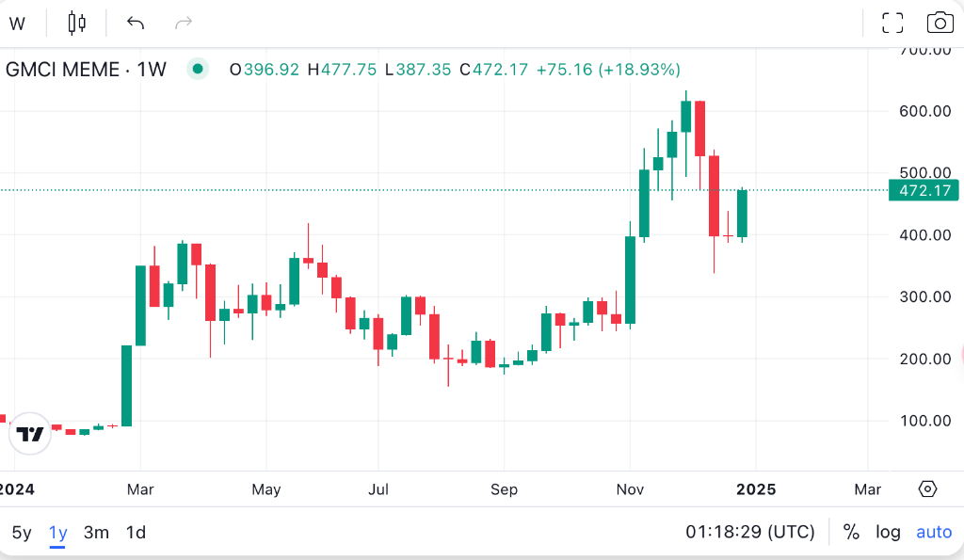Click the 2025 label on time axis
The image size is (964, 560).
point(756,489)
